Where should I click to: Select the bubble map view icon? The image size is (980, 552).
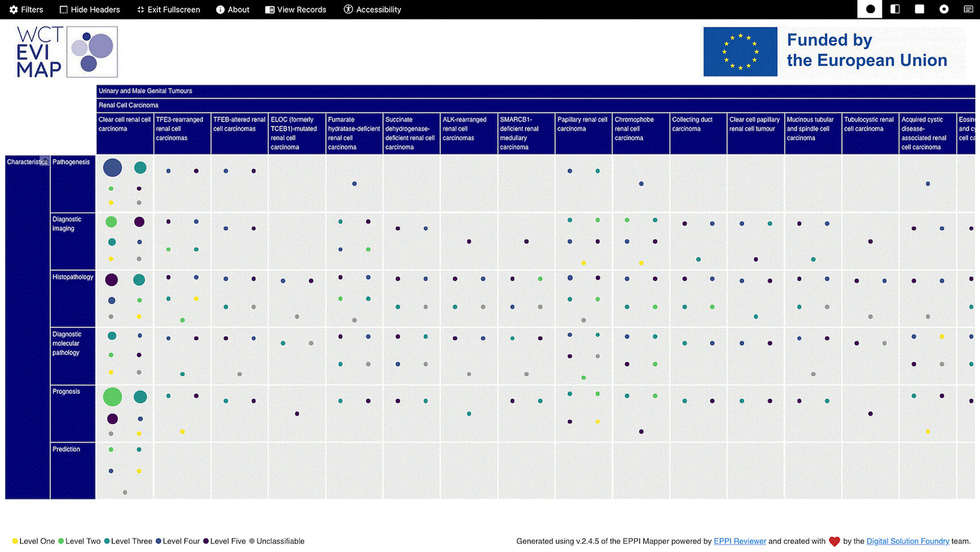click(x=870, y=9)
